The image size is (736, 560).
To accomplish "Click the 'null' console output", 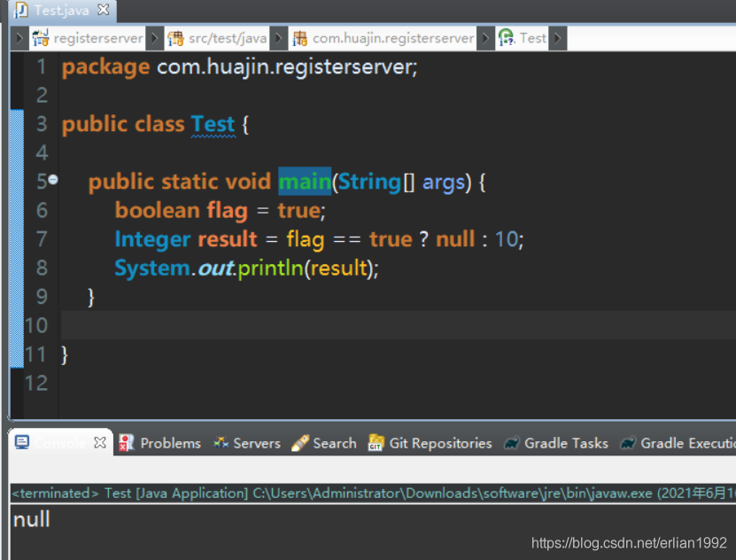I will point(32,519).
